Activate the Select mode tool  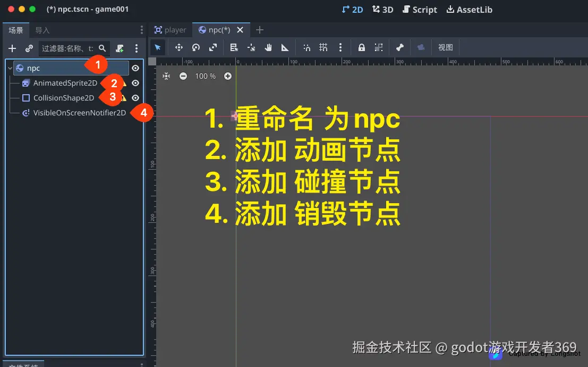[158, 47]
